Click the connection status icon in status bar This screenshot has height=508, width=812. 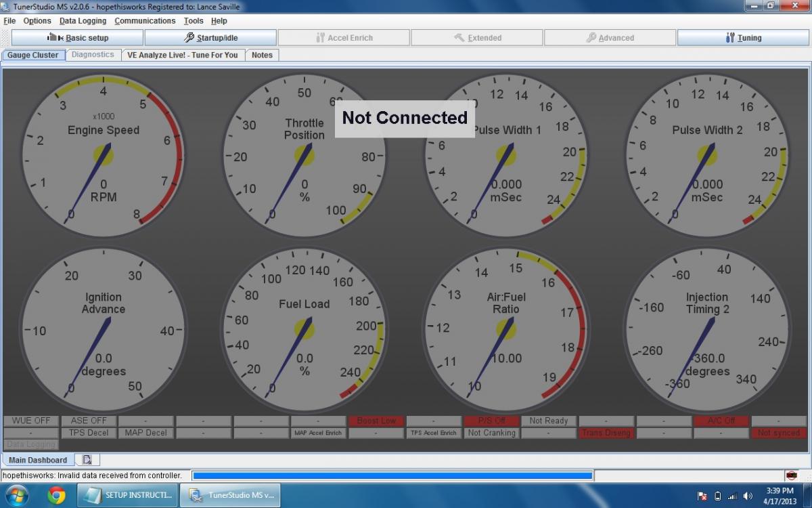(791, 475)
